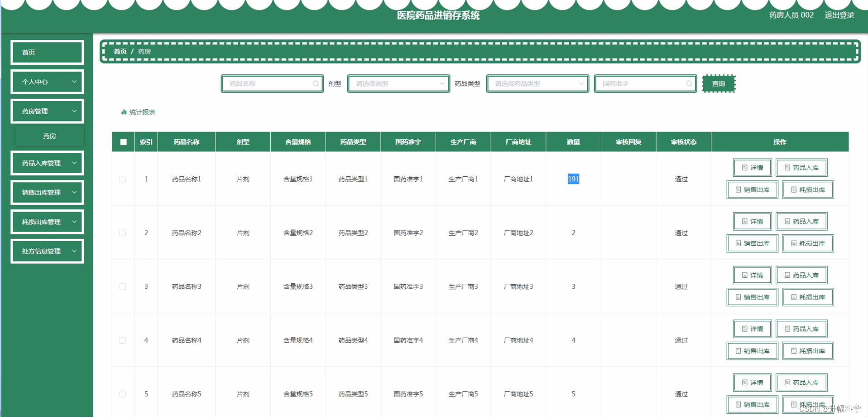Click inside the 药品名称 input field
The width and height of the screenshot is (868, 417).
pyautogui.click(x=267, y=83)
